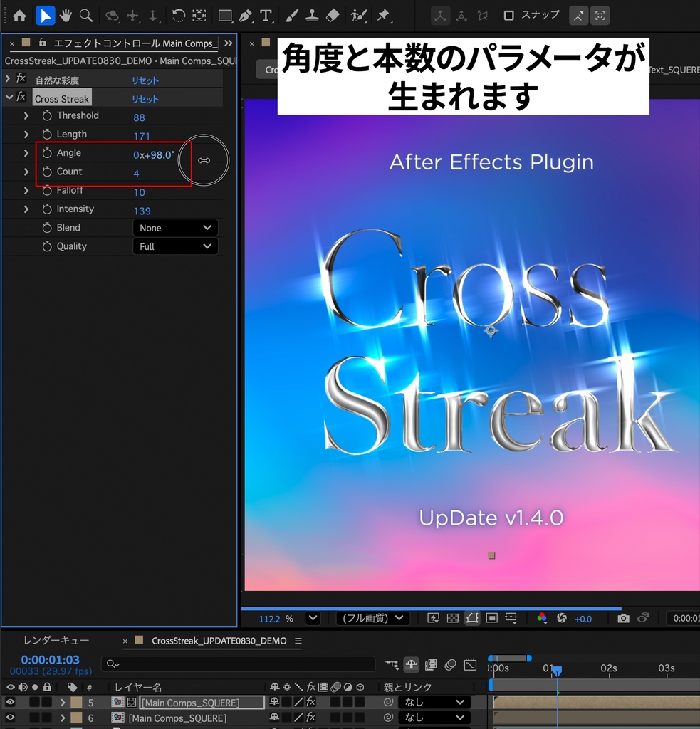Screen dimensions: 700x729
Task: Click the graph editor icon in timeline
Action: (470, 665)
